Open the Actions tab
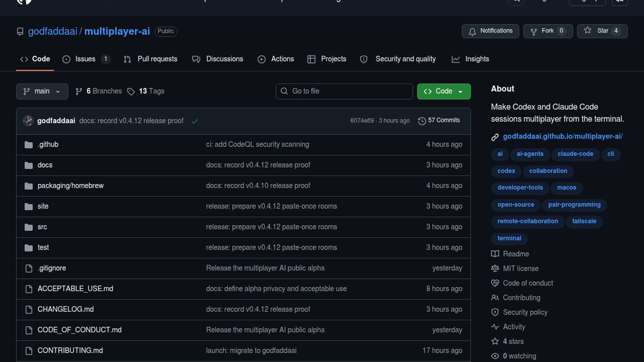This screenshot has height=362, width=644. point(276,59)
